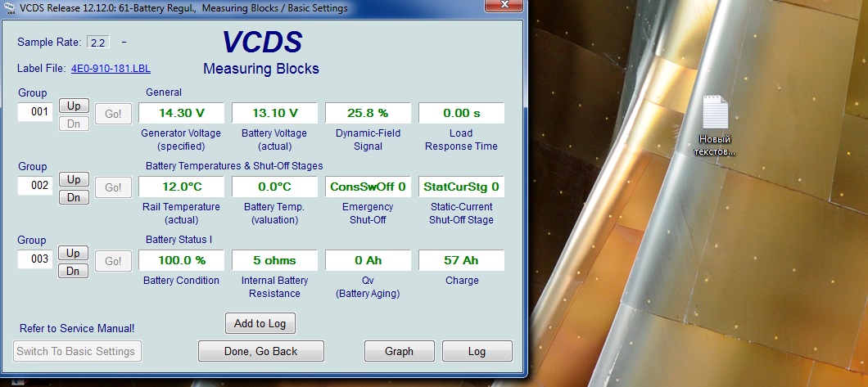Select the StatCurStg 0 value
868x387 pixels.
[x=462, y=187]
